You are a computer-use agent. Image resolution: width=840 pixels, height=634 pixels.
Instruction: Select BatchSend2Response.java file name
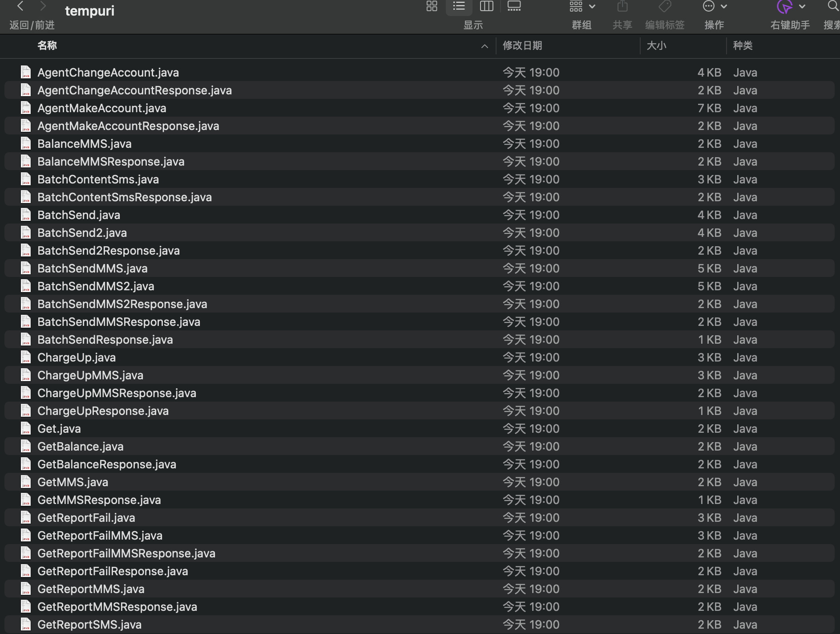pyautogui.click(x=109, y=251)
